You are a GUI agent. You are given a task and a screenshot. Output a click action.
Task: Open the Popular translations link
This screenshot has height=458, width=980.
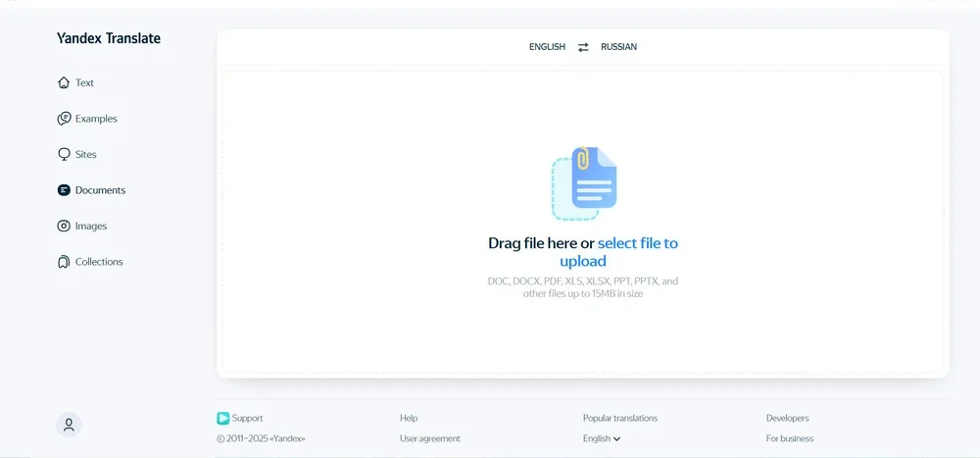[619, 418]
